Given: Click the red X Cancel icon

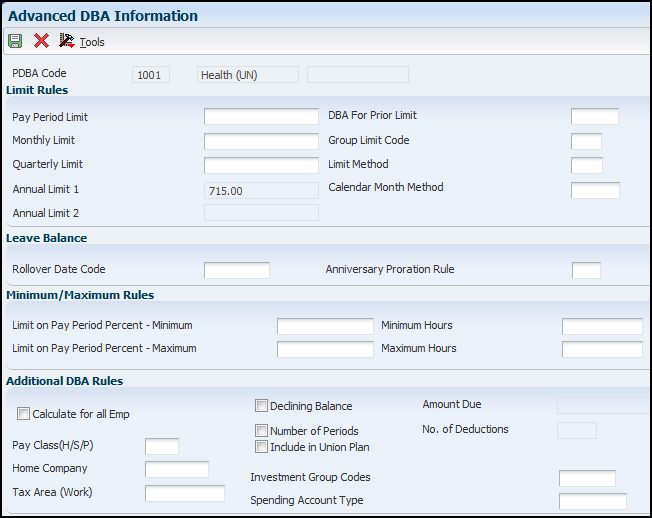Looking at the screenshot, I should tap(41, 41).
